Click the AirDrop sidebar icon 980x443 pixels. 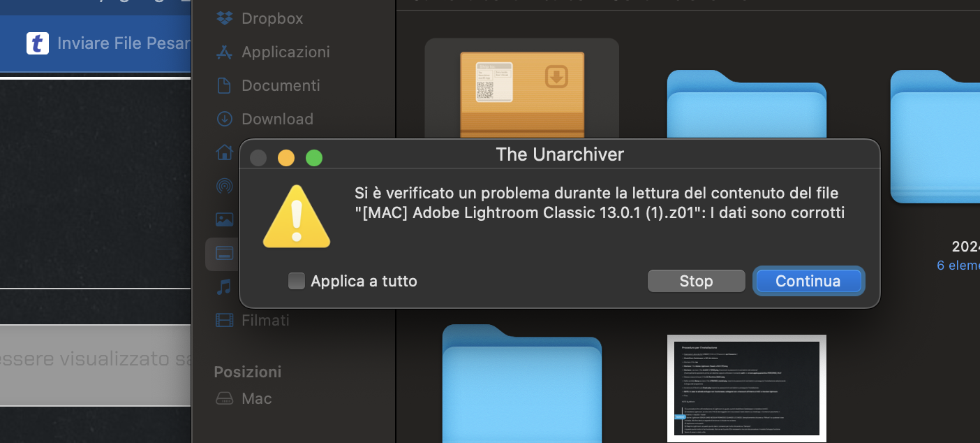[x=224, y=186]
